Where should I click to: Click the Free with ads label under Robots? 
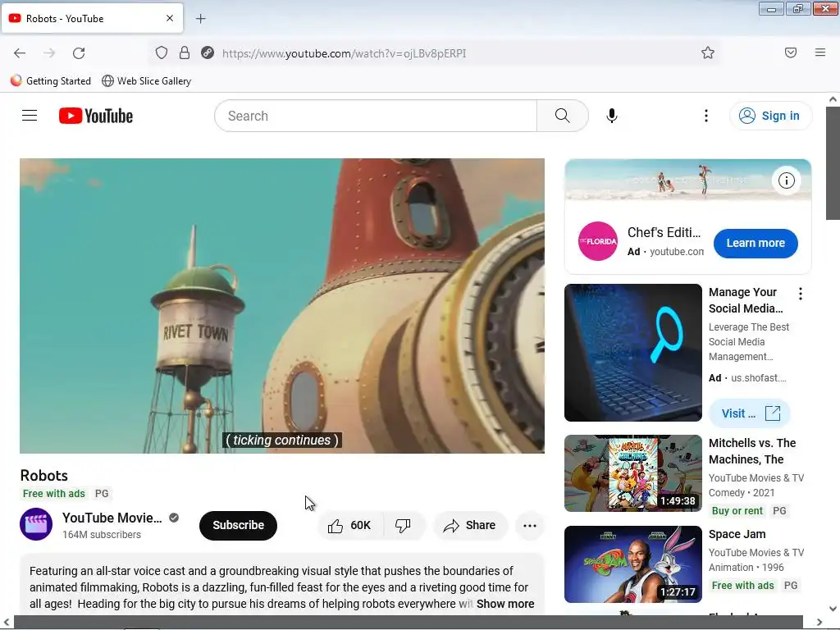click(53, 493)
